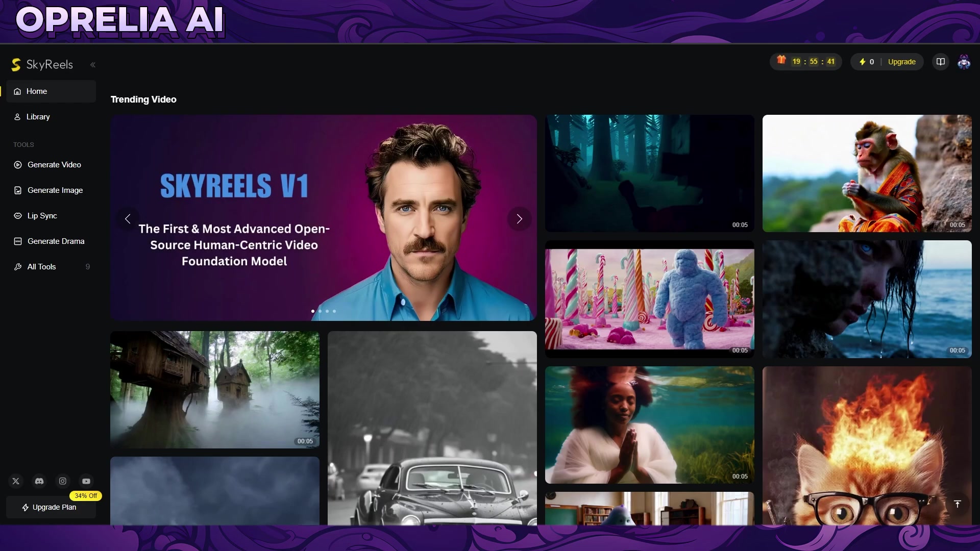
Task: Play the wet-haired face ocean video
Action: pyautogui.click(x=867, y=299)
